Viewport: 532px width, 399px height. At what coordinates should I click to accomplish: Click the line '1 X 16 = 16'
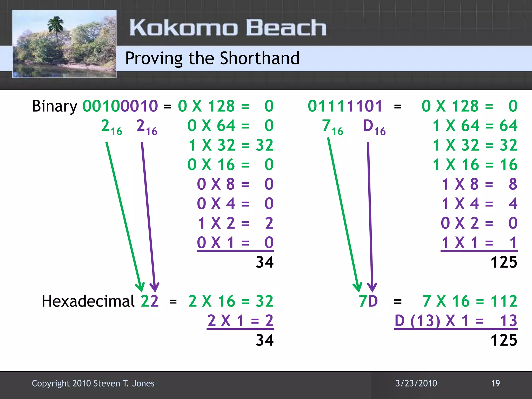tap(475, 165)
